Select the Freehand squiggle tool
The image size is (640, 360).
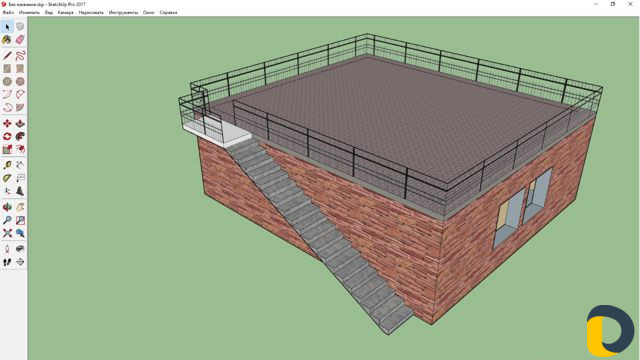(x=20, y=56)
